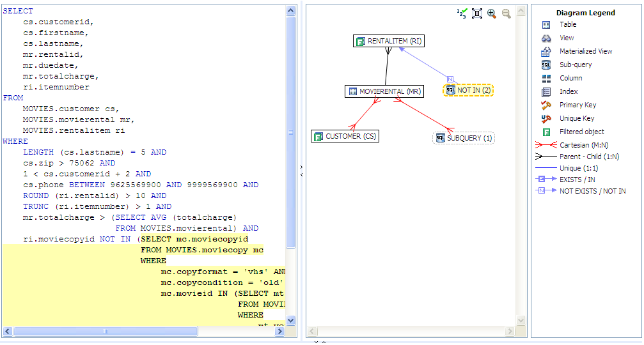The height and width of the screenshot is (345, 644).
Task: Click MOVIES.customer cs table reference
Action: click(x=70, y=109)
